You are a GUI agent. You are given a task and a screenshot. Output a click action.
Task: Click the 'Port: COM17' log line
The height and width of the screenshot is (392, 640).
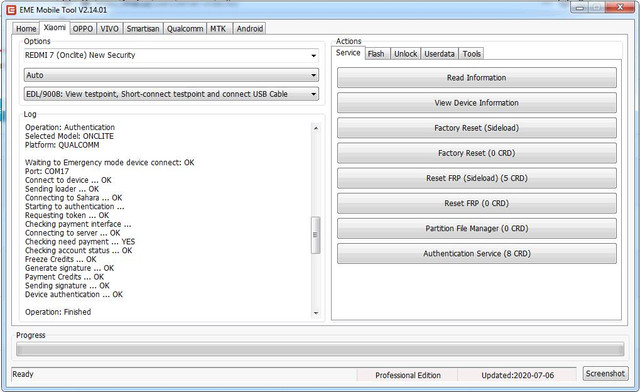(x=47, y=171)
